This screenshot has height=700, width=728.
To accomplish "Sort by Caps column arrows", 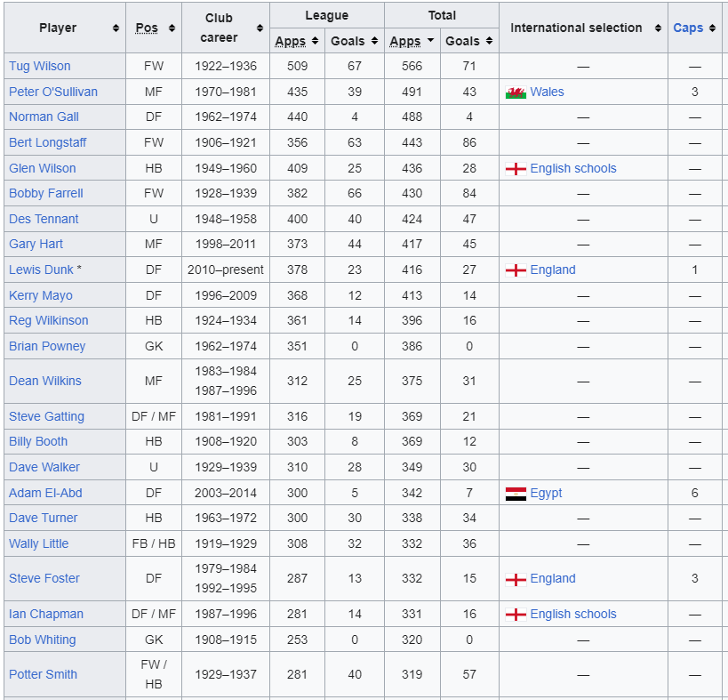I will coord(712,28).
